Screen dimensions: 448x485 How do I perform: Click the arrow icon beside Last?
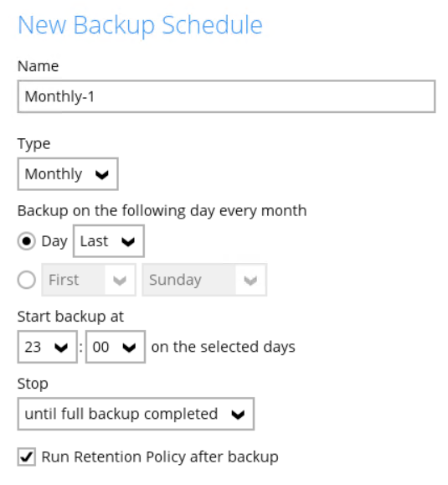(x=128, y=242)
